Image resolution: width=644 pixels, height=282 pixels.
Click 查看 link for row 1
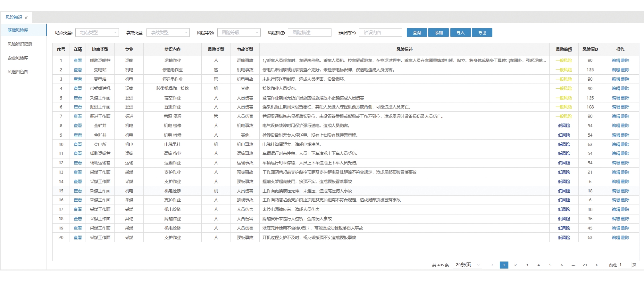click(78, 60)
